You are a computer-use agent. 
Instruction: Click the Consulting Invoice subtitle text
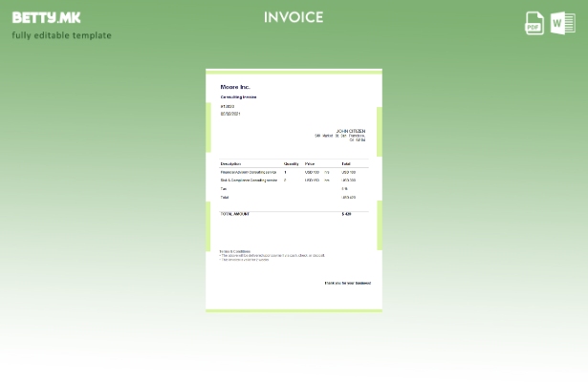[238, 96]
